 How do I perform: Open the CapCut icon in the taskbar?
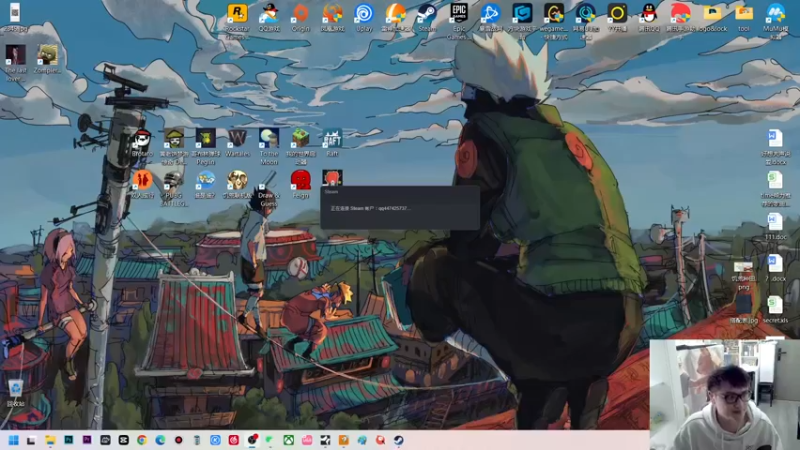(x=123, y=440)
